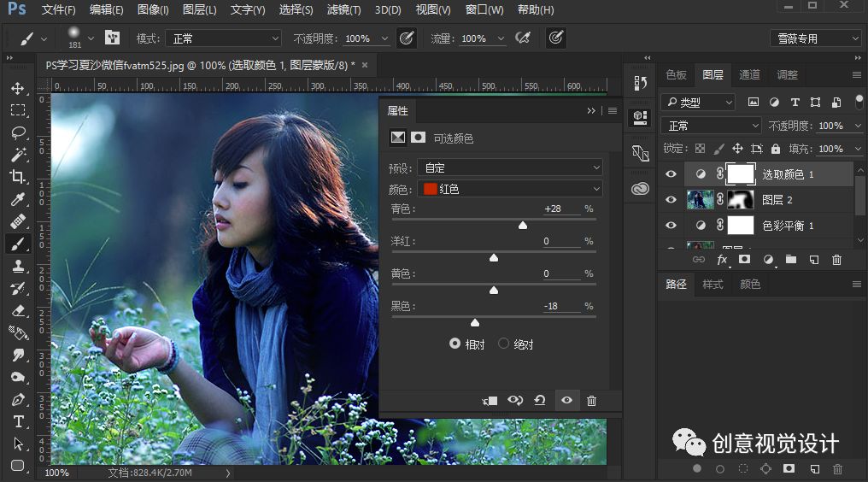Image resolution: width=868 pixels, height=482 pixels.
Task: Select the Rectangular Marquee tool
Action: pyautogui.click(x=18, y=110)
